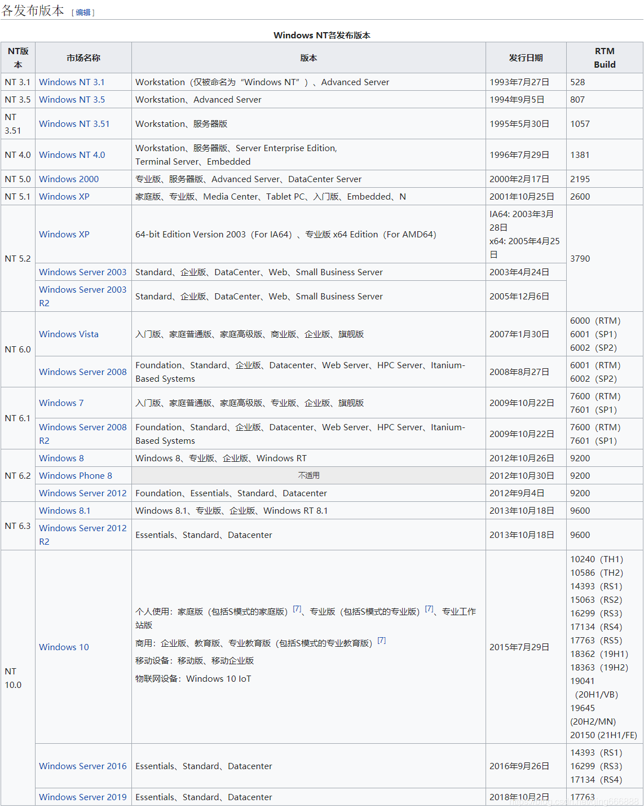The image size is (644, 812).
Task: Click the NT 10.0 version cell
Action: tap(18, 678)
